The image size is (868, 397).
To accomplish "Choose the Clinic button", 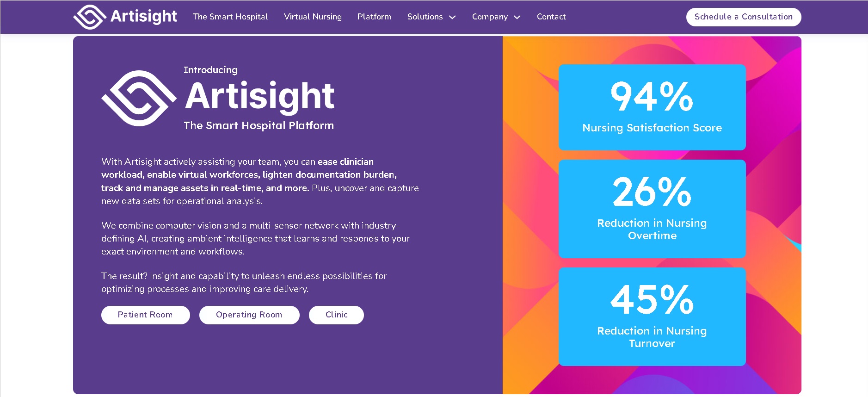I will click(336, 315).
